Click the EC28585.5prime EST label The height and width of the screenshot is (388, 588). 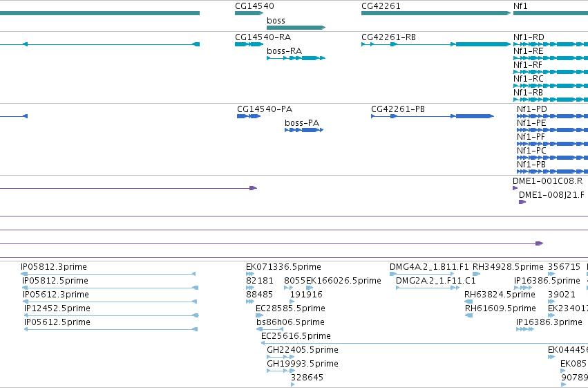coord(290,308)
